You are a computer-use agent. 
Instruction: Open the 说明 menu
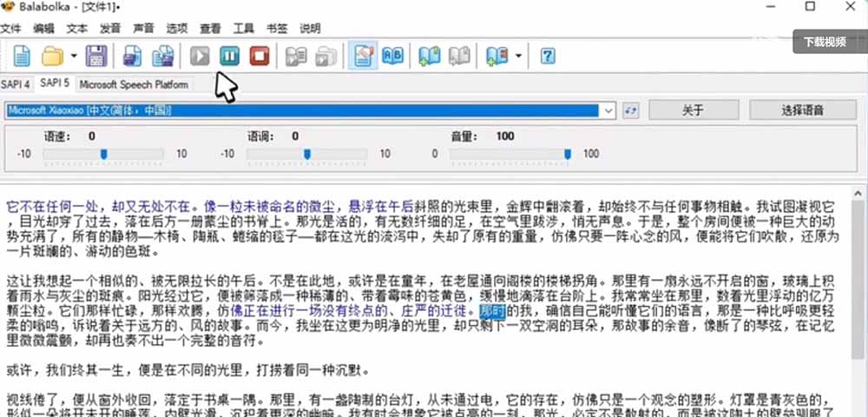(x=310, y=29)
